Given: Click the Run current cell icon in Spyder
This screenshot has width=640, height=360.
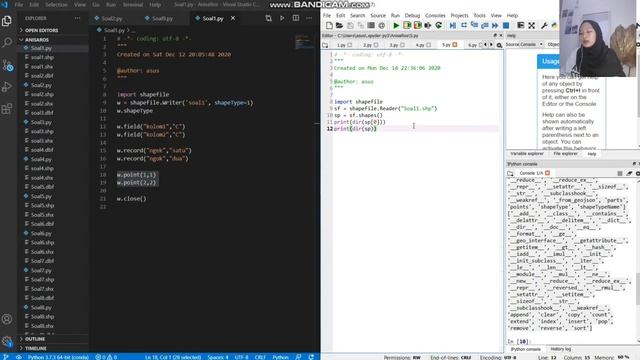Looking at the screenshot, I should [x=407, y=25].
